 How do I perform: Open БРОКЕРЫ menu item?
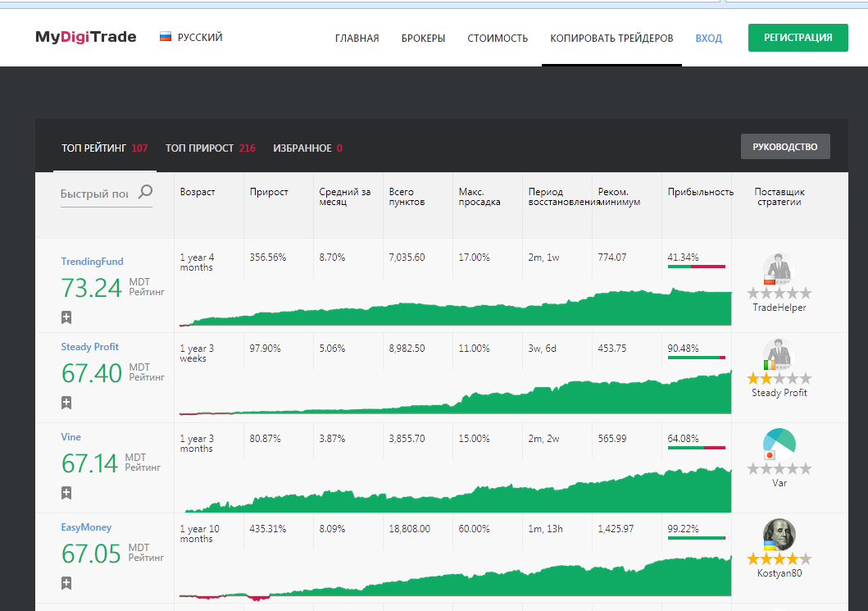[424, 39]
